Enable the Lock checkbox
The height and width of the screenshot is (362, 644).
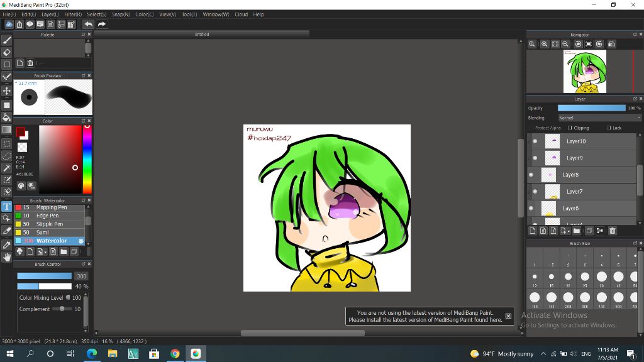coord(609,128)
